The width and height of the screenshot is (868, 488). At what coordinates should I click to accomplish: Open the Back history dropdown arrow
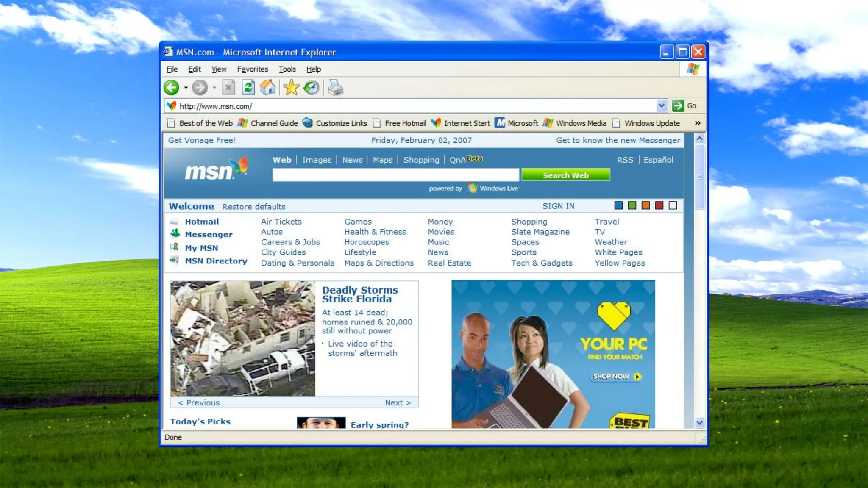186,88
